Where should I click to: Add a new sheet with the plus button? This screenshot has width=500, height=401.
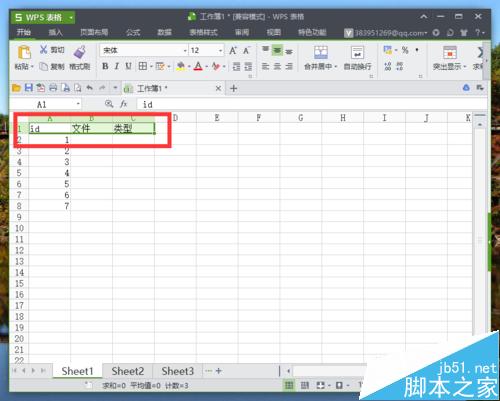(219, 371)
